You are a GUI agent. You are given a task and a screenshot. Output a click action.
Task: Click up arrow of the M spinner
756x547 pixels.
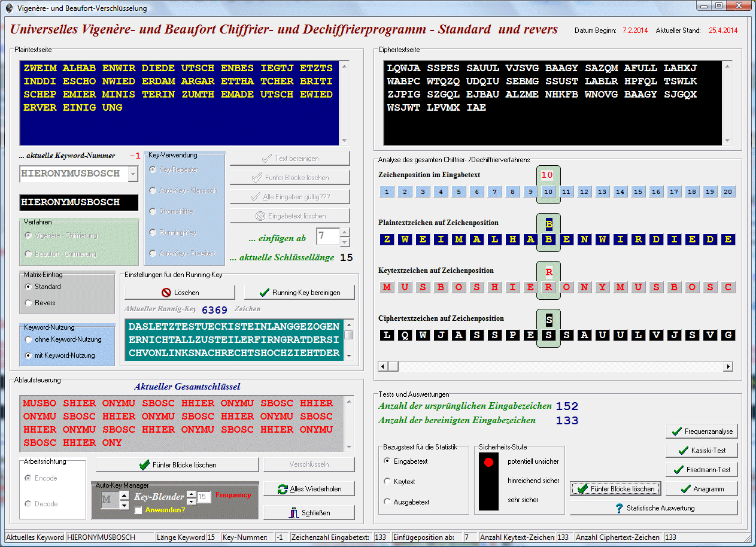point(125,495)
